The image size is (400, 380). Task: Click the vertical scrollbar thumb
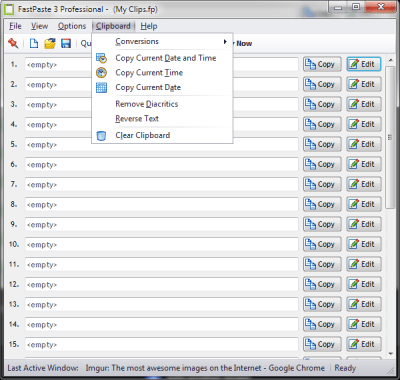pos(390,137)
